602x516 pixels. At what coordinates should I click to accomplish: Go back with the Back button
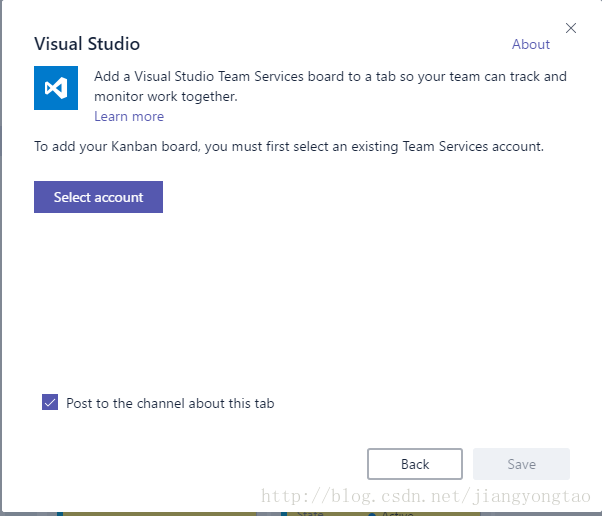(x=415, y=464)
